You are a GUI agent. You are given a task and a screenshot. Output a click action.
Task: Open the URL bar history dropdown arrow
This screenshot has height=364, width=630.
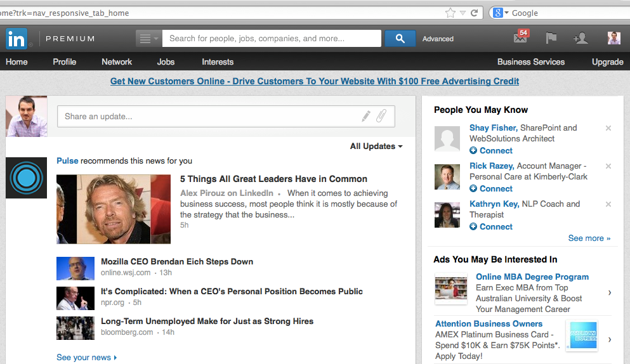(x=463, y=13)
